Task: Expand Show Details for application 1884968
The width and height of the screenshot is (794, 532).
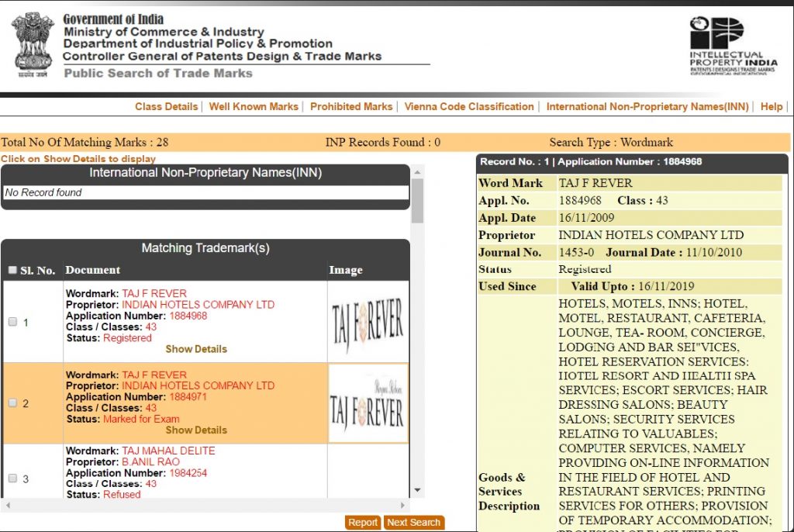Action: tap(196, 349)
